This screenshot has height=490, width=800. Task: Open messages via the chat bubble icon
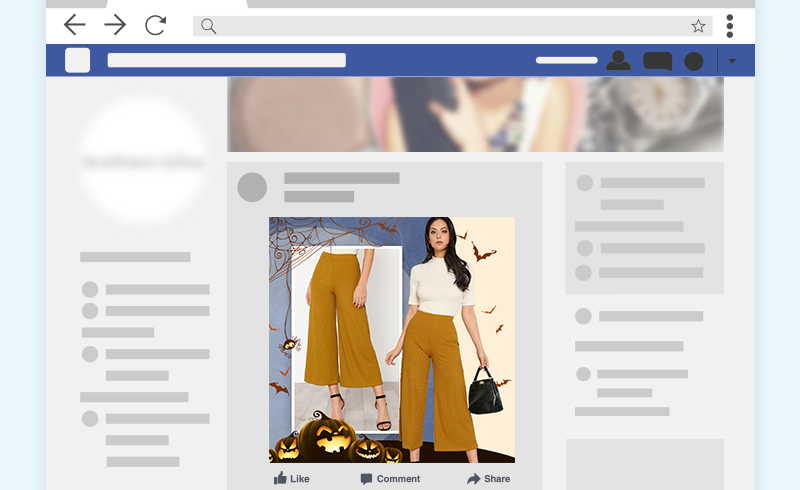pyautogui.click(x=657, y=61)
